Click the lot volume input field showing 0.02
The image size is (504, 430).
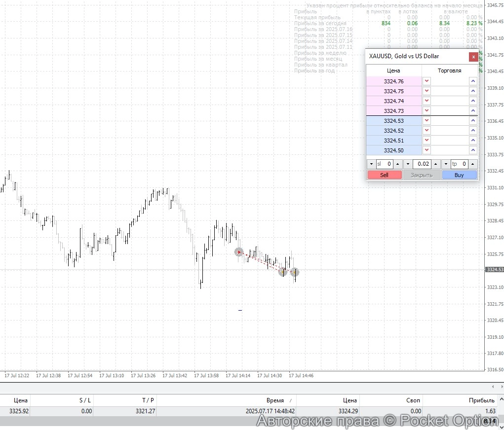(422, 164)
